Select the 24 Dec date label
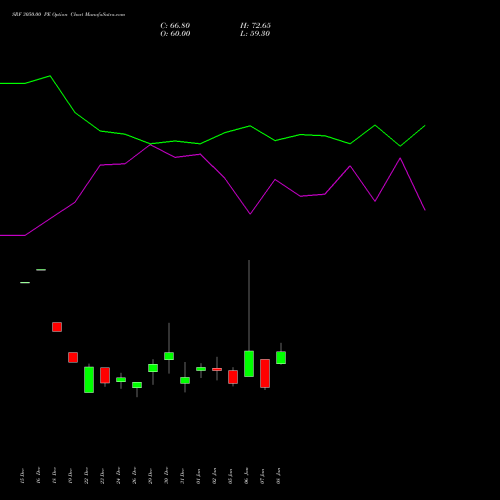Screen dimensions: 500x500 [118, 476]
